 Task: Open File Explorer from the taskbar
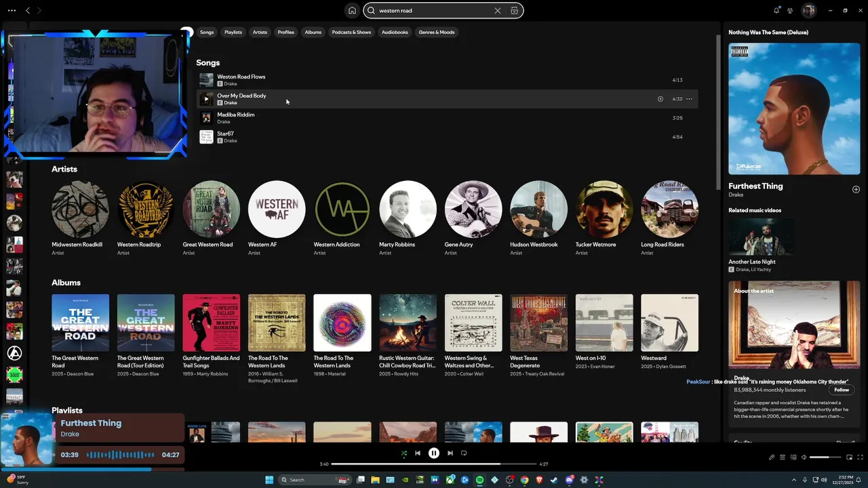pyautogui.click(x=375, y=480)
